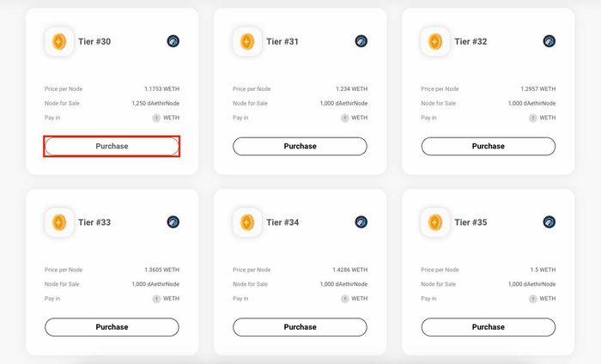Purchase a Tier #30 node
The width and height of the screenshot is (601, 364).
coord(112,146)
